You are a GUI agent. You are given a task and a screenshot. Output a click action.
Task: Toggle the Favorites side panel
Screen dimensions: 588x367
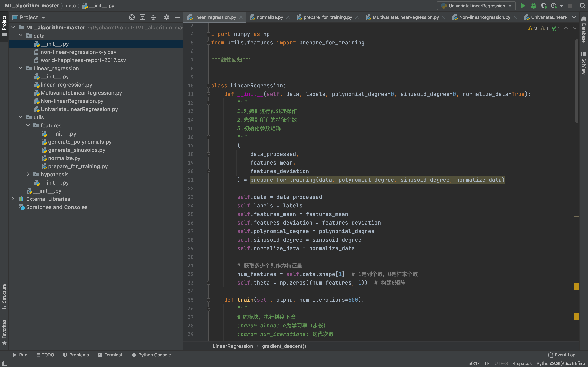[x=4, y=332]
